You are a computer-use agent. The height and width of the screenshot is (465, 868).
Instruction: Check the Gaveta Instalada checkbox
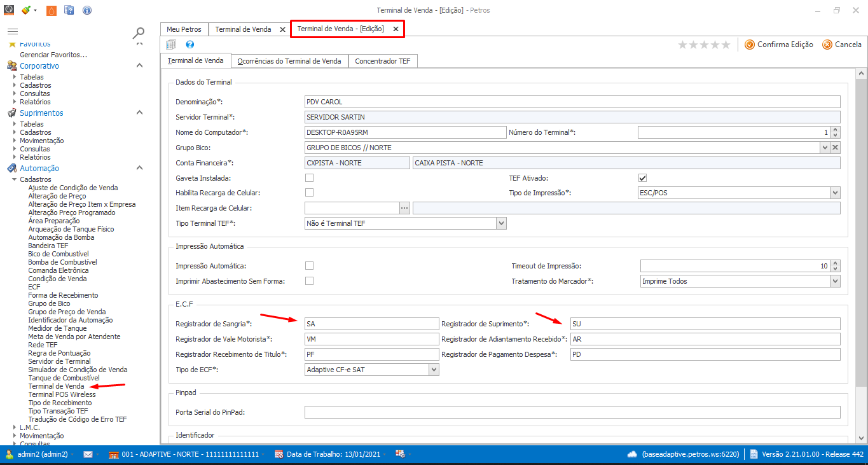(x=310, y=178)
